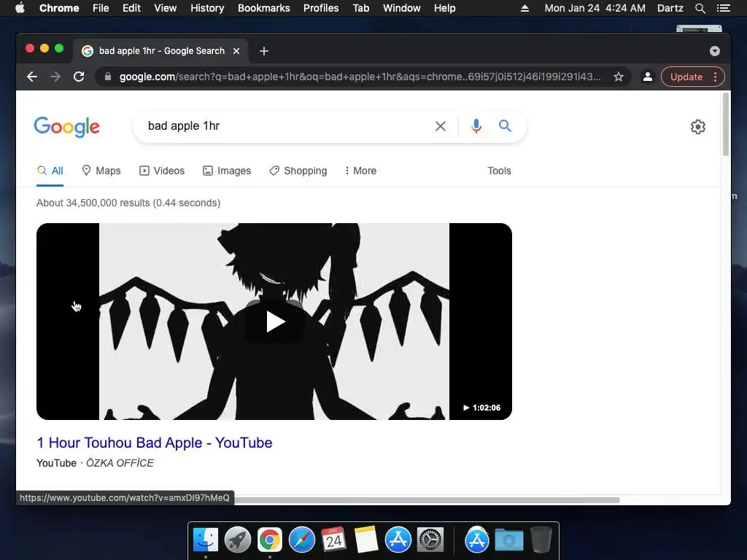
Task: Go to Google homepage via logo
Action: [66, 127]
